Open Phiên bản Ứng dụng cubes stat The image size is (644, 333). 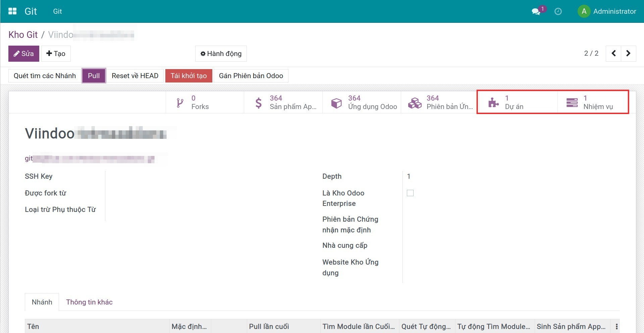coord(440,102)
